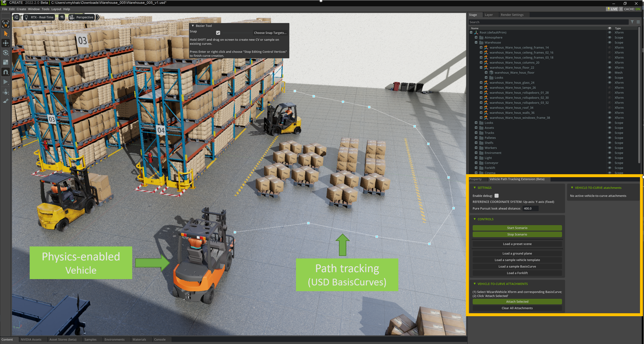644x344 pixels.
Task: Open the RTX - Real-Time renderer dropdown
Action: tap(40, 17)
